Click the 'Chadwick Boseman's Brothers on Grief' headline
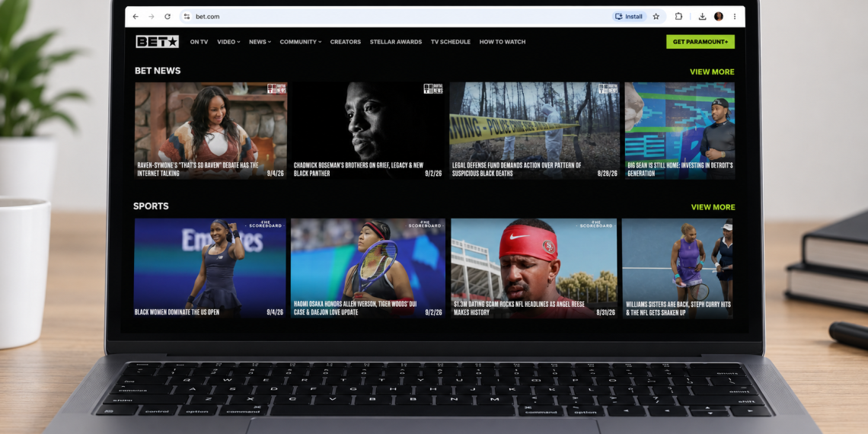Image resolution: width=868 pixels, height=434 pixels. [358, 169]
